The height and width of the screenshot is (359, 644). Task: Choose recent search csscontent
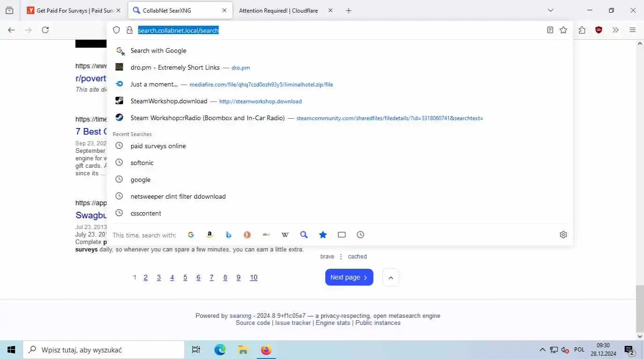339,213
